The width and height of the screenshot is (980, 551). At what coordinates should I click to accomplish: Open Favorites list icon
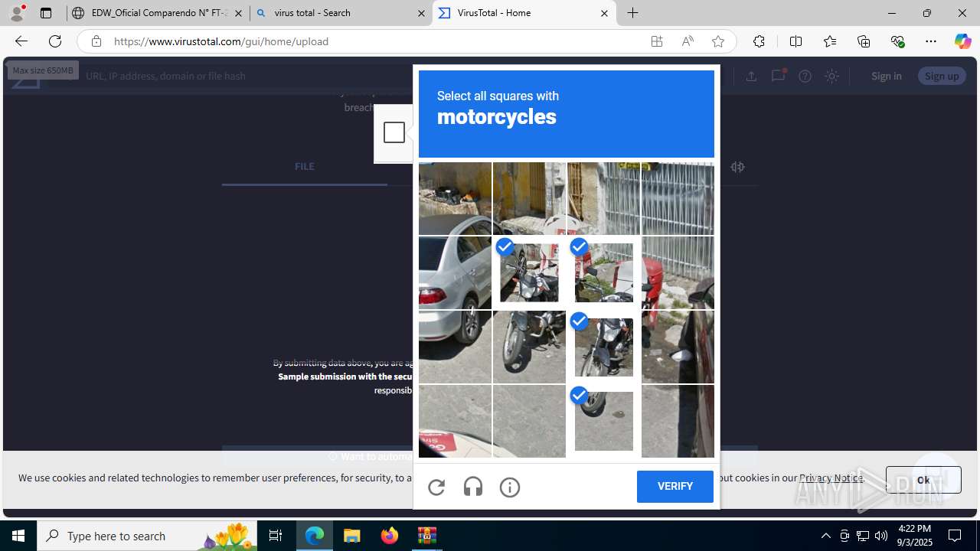[830, 41]
